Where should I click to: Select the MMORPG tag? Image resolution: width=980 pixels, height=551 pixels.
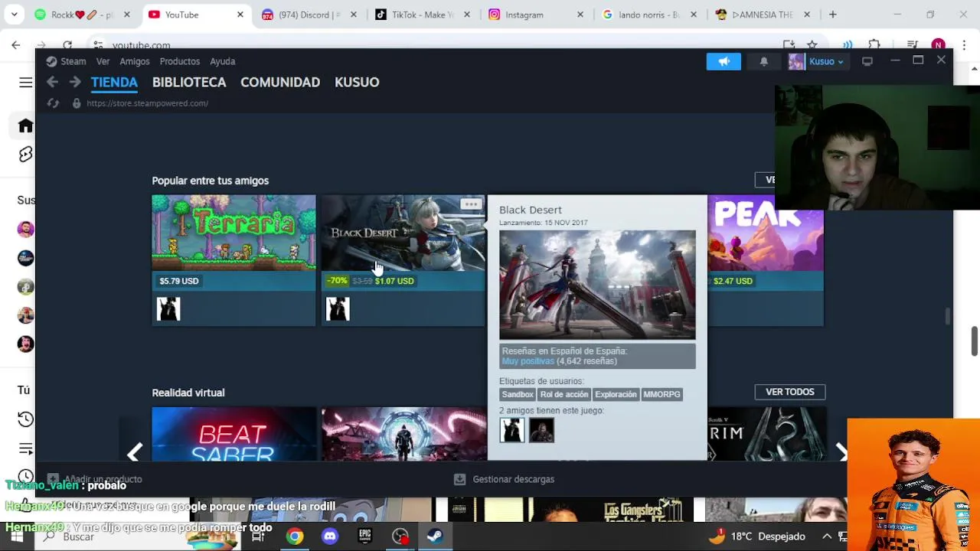pyautogui.click(x=661, y=394)
